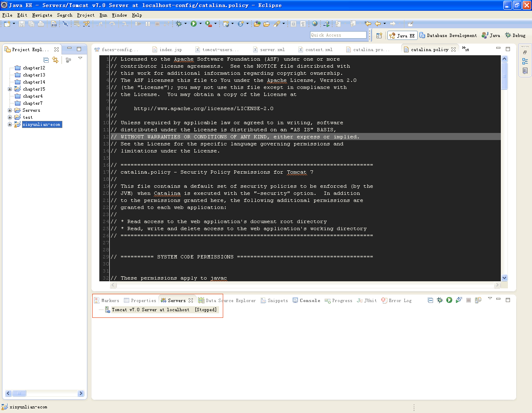The image size is (532, 413).
Task: Expand the chapter15 project node
Action: click(10, 89)
